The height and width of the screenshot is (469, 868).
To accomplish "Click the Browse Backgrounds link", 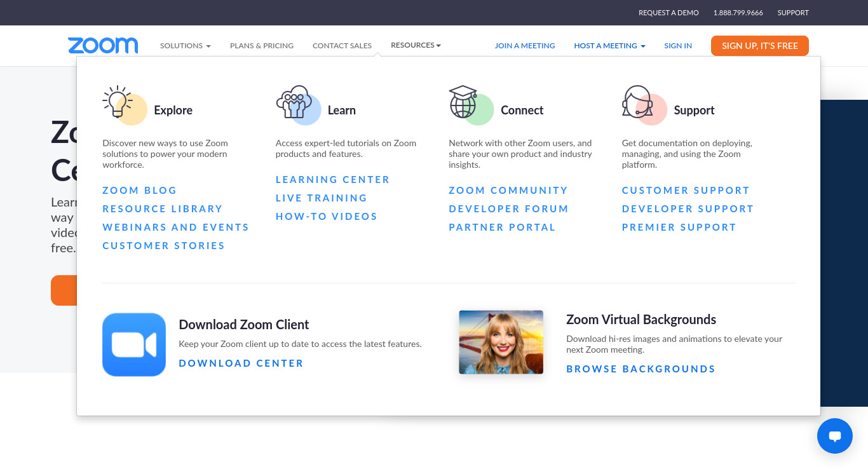I will pos(641,369).
